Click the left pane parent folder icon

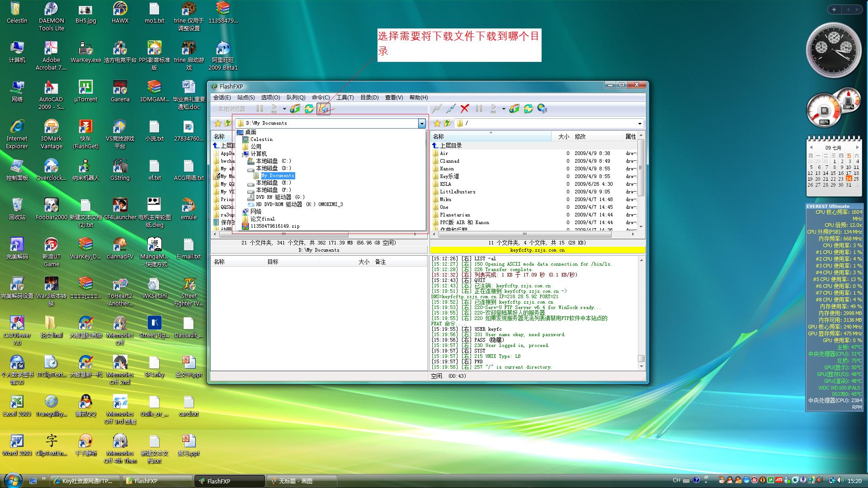click(228, 123)
